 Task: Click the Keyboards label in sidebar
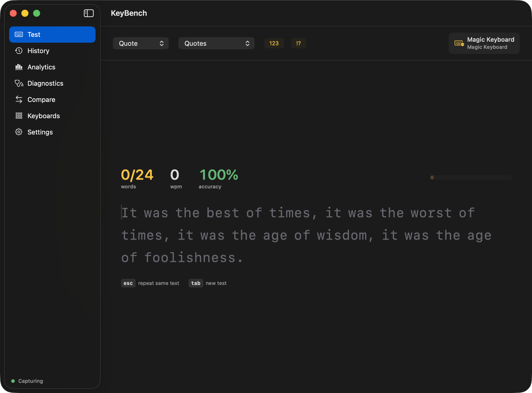44,116
